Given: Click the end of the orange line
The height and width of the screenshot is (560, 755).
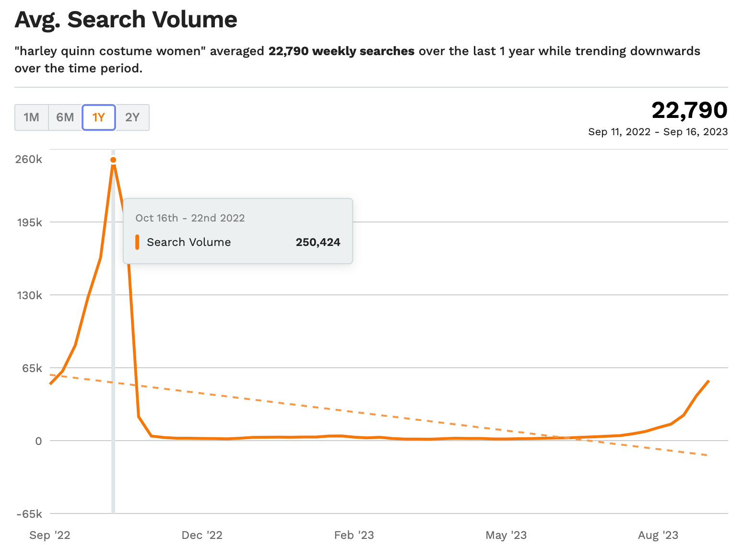Looking at the screenshot, I should point(708,381).
